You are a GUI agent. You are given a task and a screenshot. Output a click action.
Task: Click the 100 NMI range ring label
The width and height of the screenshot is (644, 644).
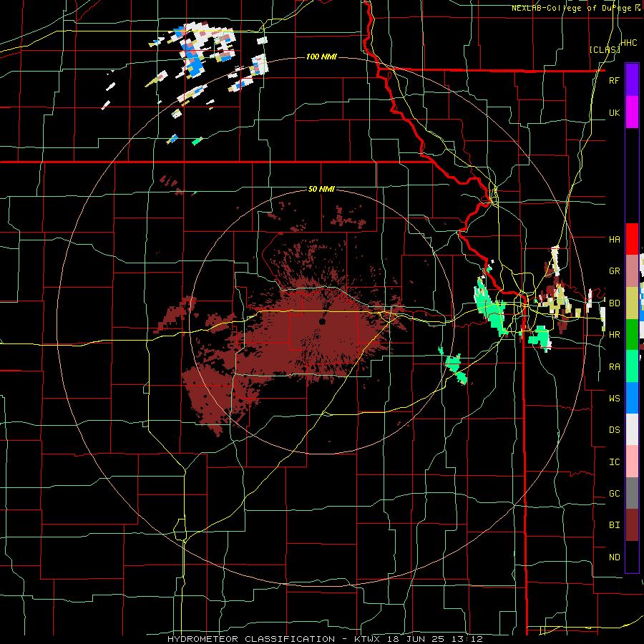pos(321,57)
